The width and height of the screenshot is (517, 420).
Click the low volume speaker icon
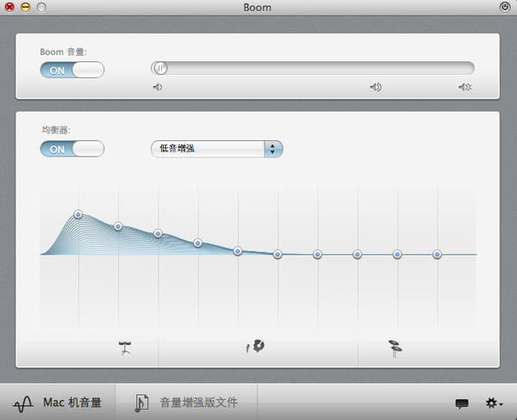(x=158, y=87)
